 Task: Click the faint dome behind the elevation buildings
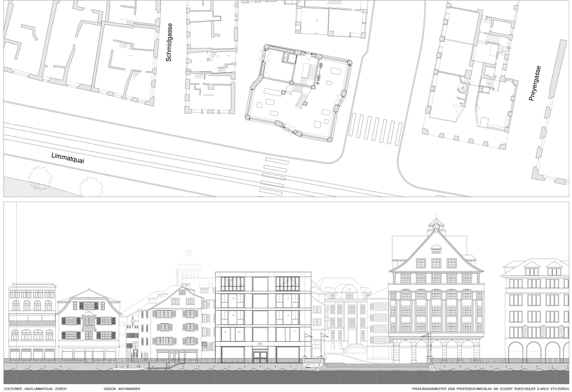pyautogui.click(x=189, y=262)
